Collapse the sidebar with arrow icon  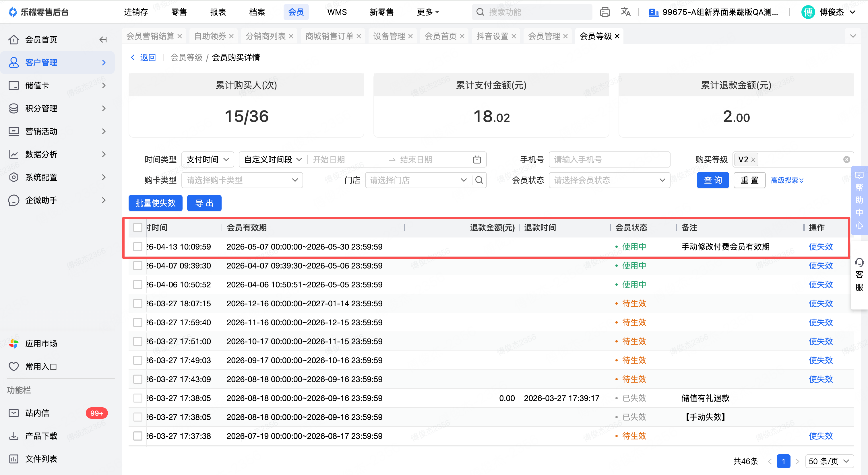[103, 40]
